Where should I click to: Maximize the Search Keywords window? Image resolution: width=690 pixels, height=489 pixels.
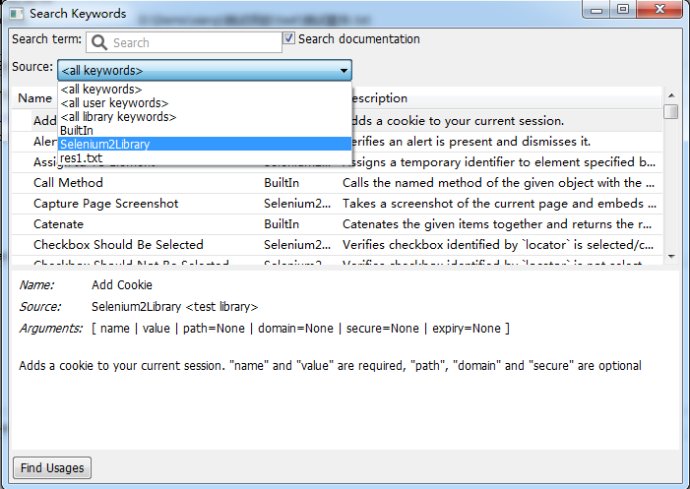[x=623, y=10]
